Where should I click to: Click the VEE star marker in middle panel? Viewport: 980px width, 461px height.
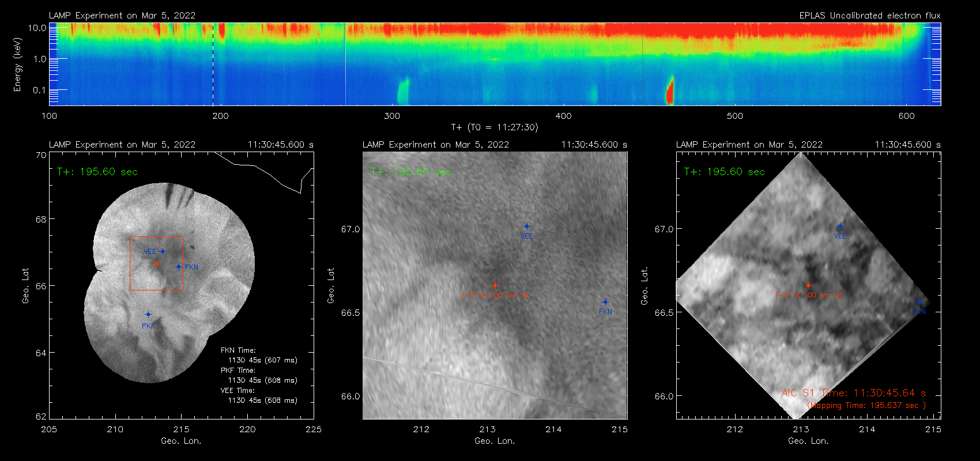[527, 226]
